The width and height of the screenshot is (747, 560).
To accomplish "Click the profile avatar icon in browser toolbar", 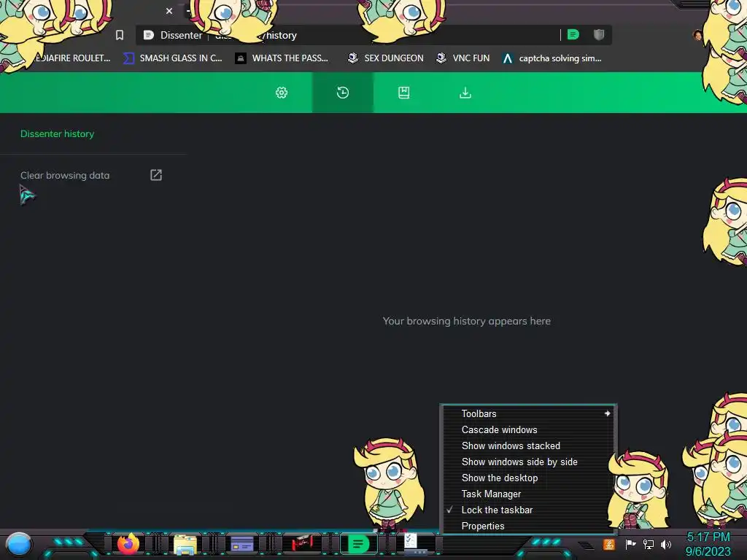I will 697,35.
